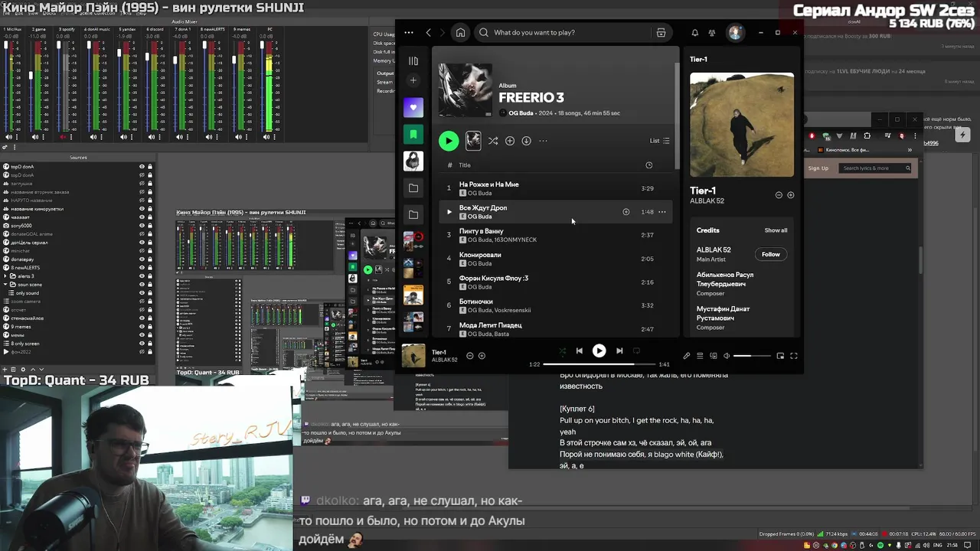The width and height of the screenshot is (980, 551).
Task: Open more options for FREERIO 3 album
Action: 544,141
